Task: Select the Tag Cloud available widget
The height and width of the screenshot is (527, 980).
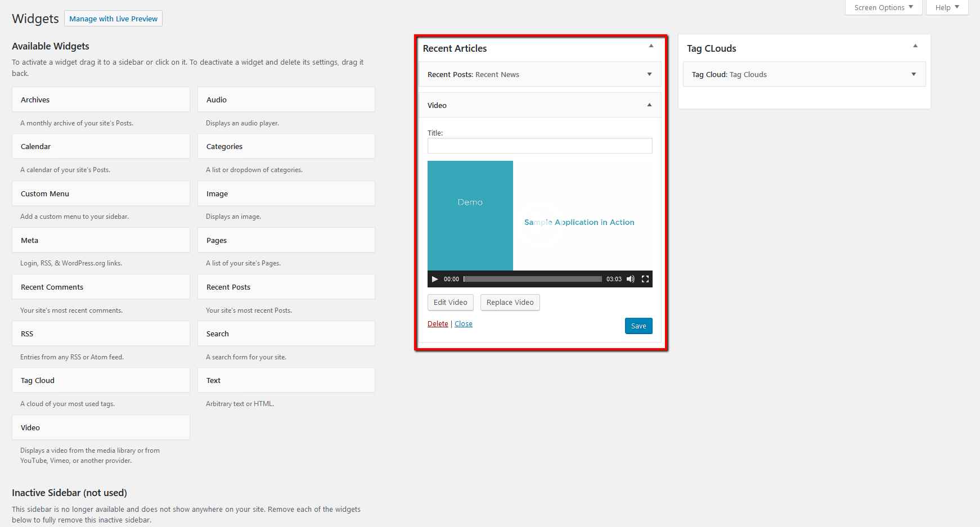Action: click(x=101, y=380)
